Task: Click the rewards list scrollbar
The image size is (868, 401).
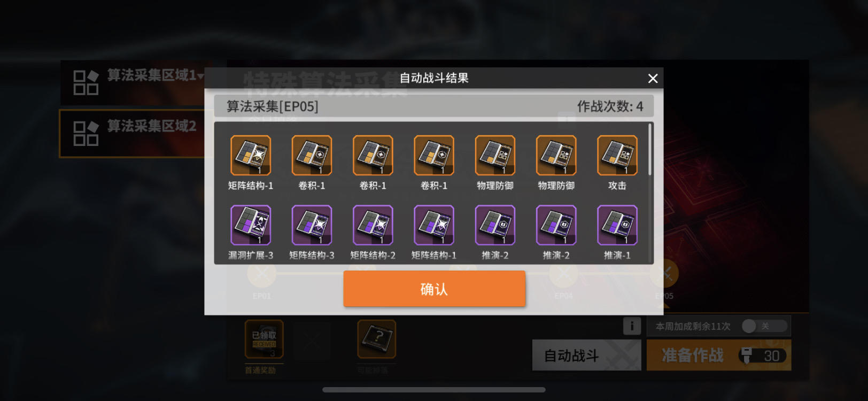Action: (x=650, y=150)
